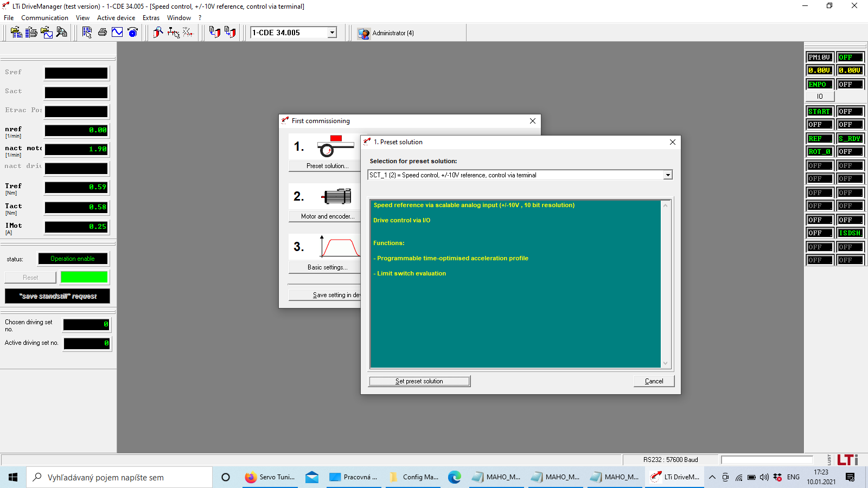Click the Active driving set no. field
This screenshot has width=868, height=488.
[87, 343]
